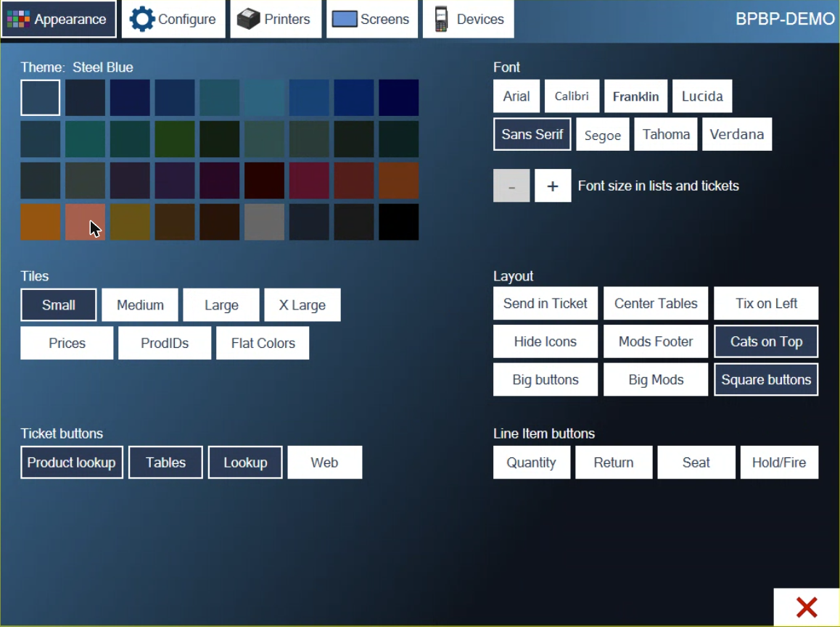Open the Devices tab
The height and width of the screenshot is (627, 840).
(468, 20)
